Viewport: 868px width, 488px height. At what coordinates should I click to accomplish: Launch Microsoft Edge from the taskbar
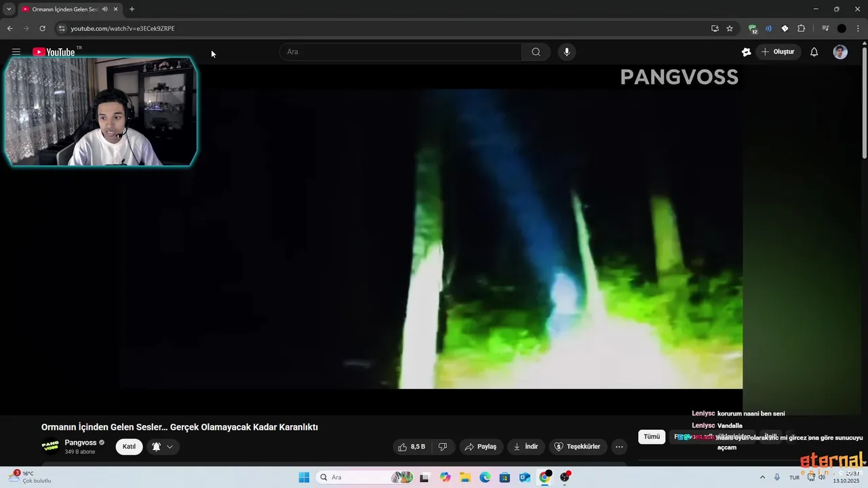(x=485, y=477)
